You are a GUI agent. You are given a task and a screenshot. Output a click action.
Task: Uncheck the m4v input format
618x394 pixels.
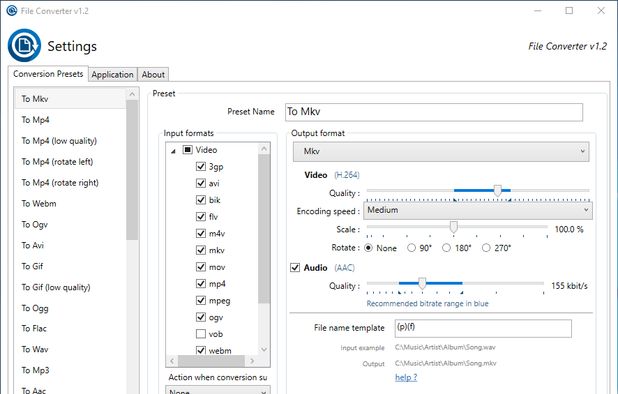(x=201, y=233)
